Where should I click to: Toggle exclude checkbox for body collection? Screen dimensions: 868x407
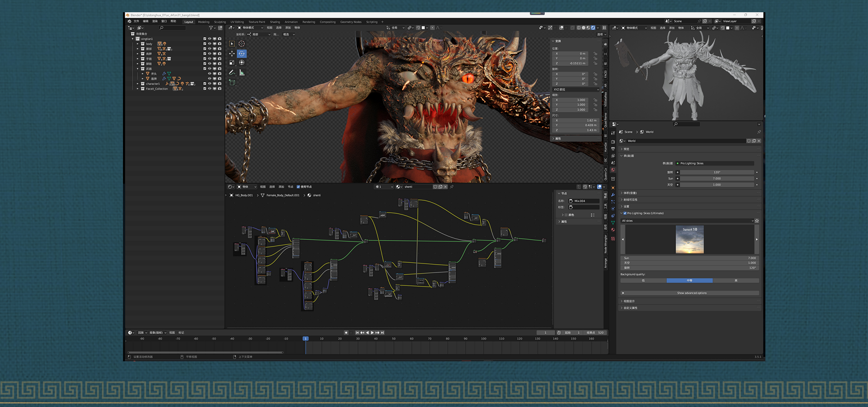pyautogui.click(x=205, y=44)
